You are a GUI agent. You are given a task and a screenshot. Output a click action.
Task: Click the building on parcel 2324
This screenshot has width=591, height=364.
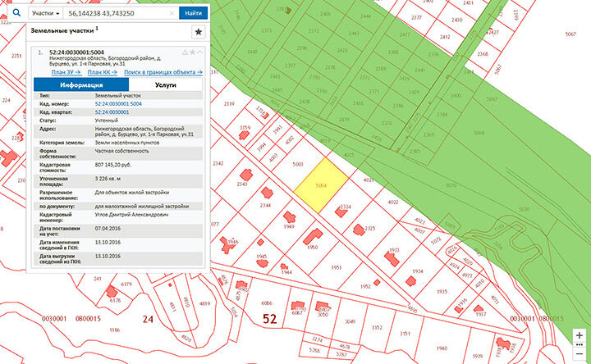pos(341,212)
